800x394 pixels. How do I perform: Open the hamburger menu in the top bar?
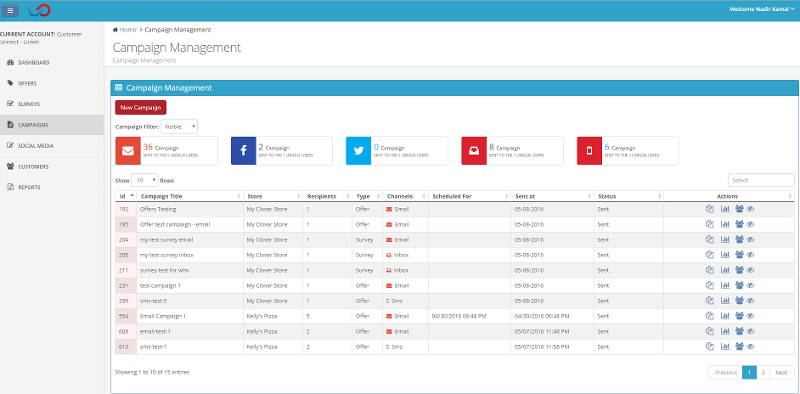[11, 10]
